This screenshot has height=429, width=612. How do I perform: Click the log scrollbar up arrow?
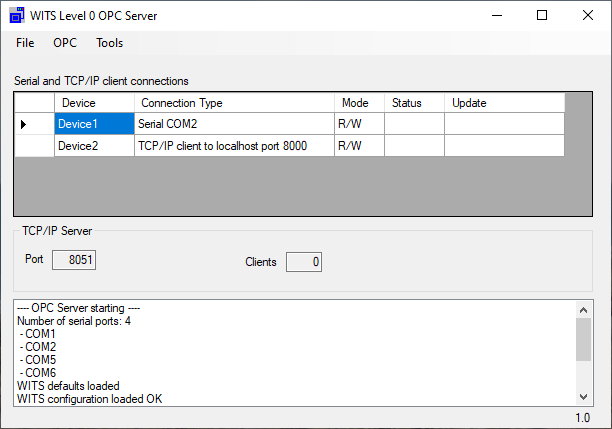[584, 310]
